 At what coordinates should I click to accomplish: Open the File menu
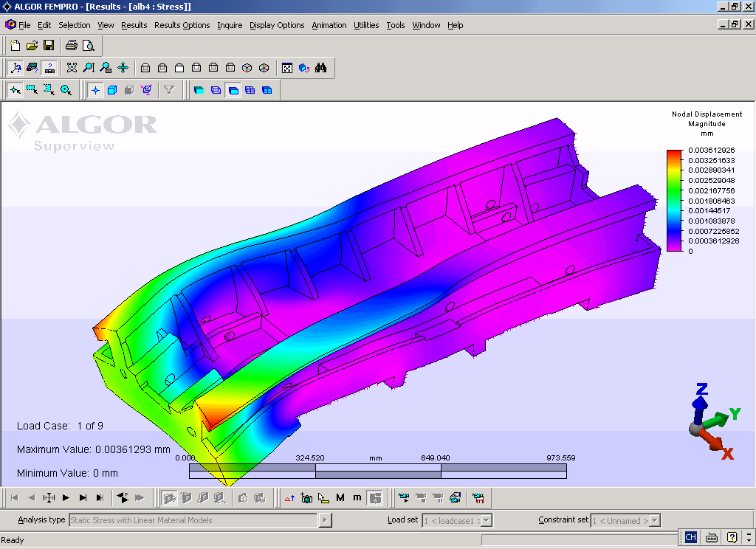24,25
